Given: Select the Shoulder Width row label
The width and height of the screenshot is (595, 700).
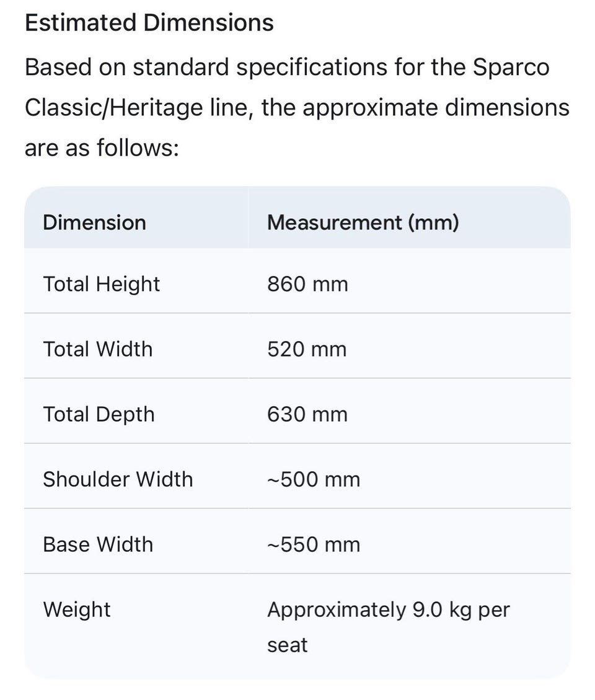Looking at the screenshot, I should tap(118, 479).
